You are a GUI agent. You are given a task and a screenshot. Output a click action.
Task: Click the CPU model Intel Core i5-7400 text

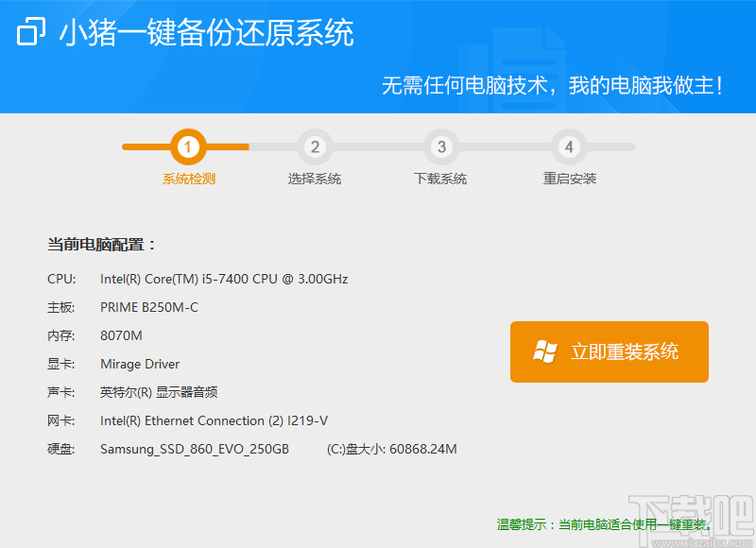223,279
